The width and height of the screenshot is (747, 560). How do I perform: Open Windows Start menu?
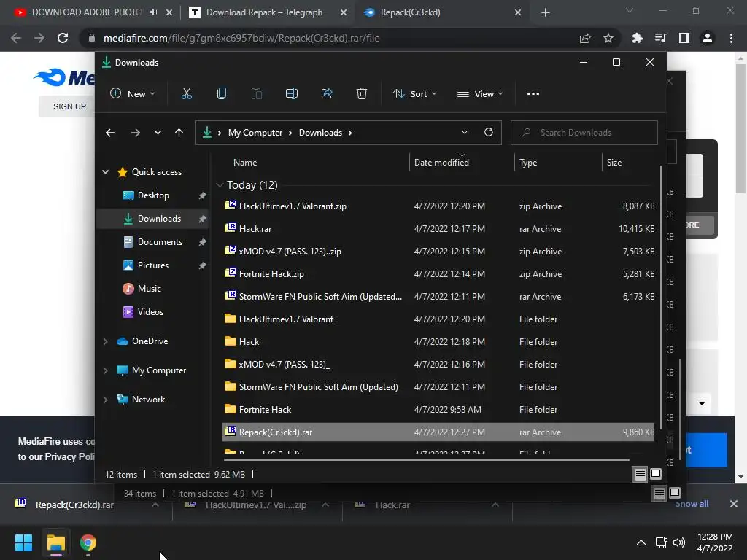click(x=23, y=542)
